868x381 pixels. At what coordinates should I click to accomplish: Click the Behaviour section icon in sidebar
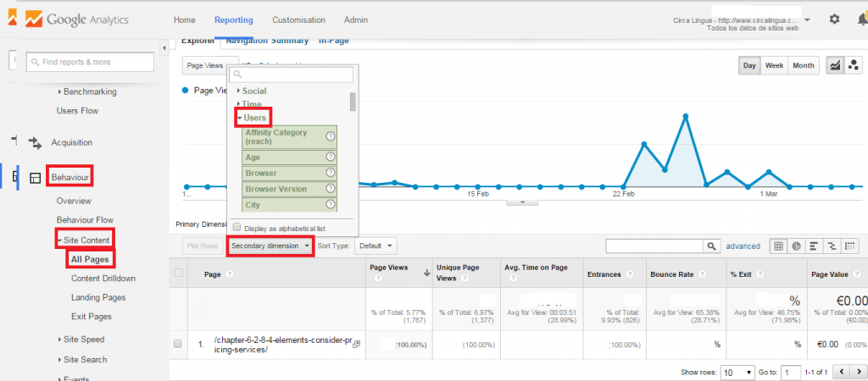36,178
